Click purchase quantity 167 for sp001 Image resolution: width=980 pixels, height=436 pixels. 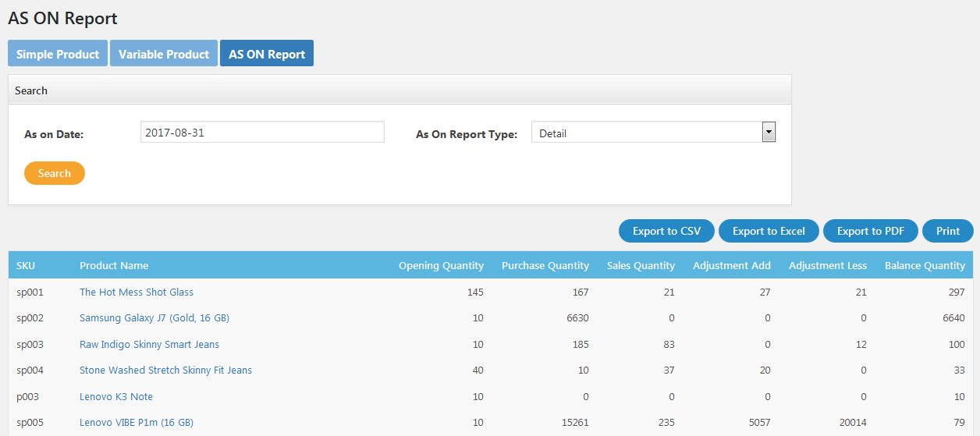point(580,292)
